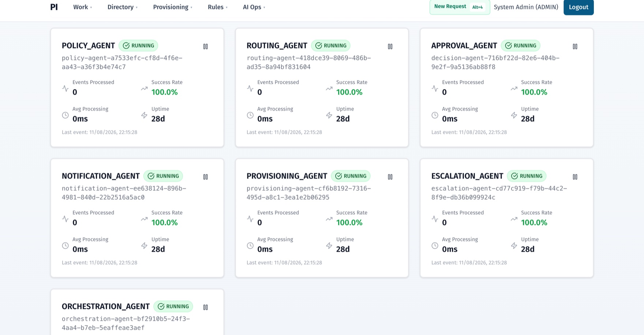Click ESCALATION_AGENT uptime lightning icon
Viewport: 644px width, 335px height.
point(514,245)
